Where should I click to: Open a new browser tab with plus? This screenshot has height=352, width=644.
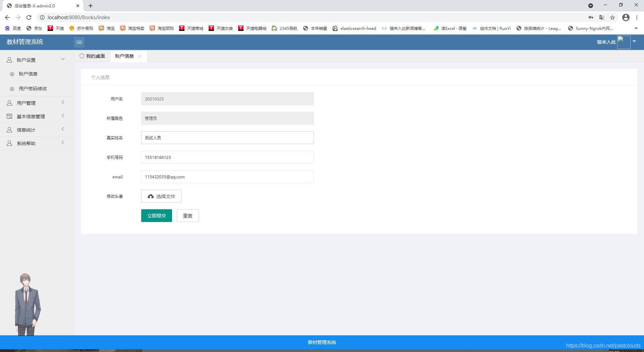[x=91, y=6]
